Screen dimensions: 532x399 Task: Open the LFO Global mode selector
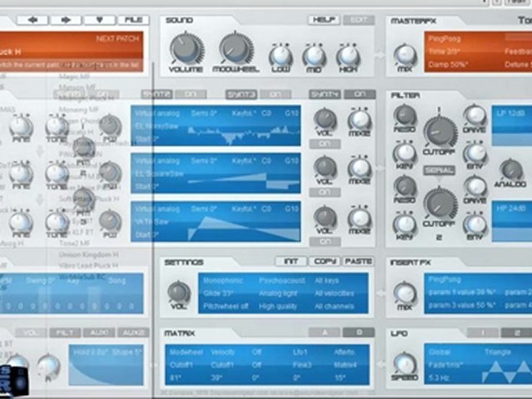pos(439,352)
